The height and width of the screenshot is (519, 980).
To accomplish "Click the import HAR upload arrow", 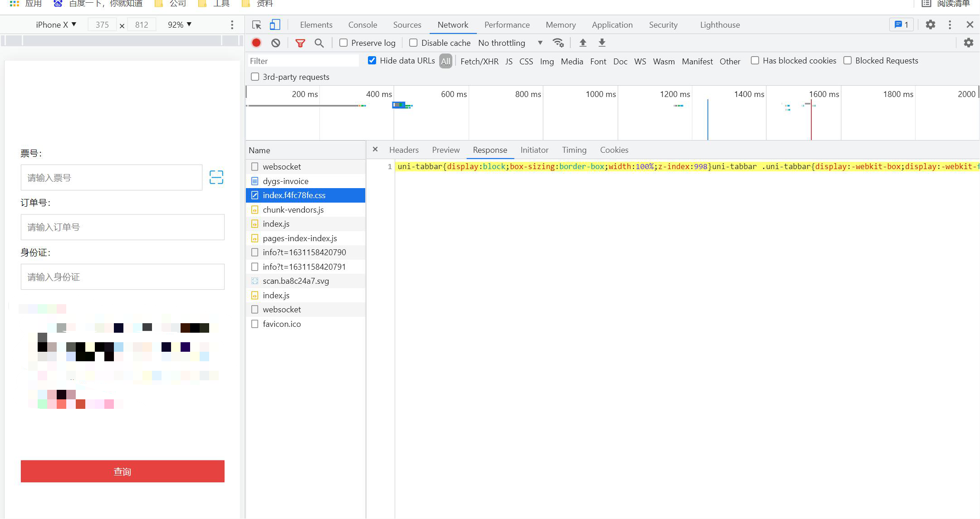I will click(x=583, y=43).
